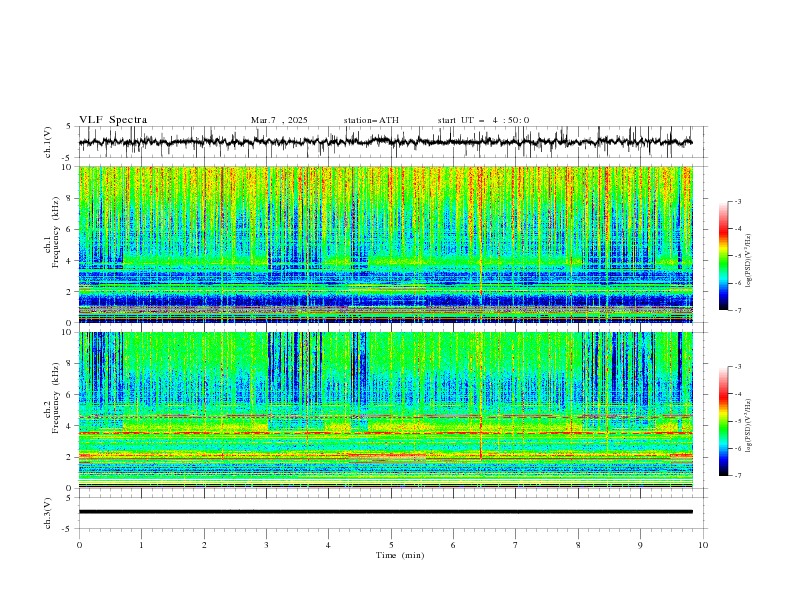This screenshot has height=612, width=792.
Task: Click the time axis tick label '5'
Action: pyautogui.click(x=391, y=545)
